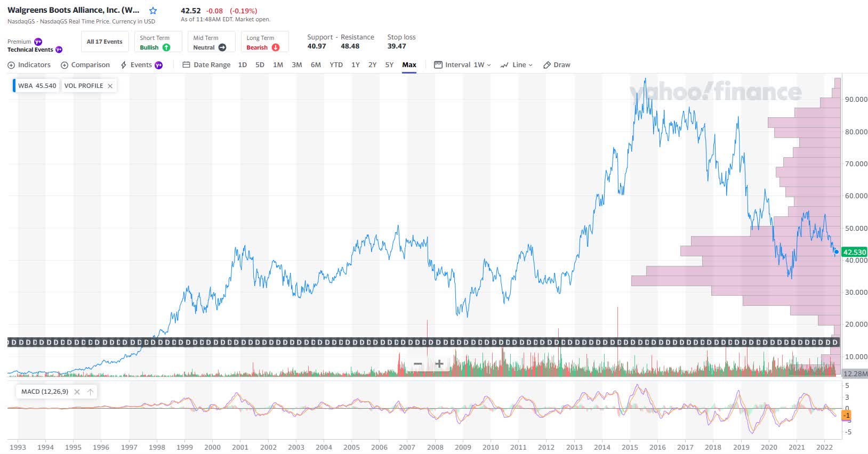
Task: Click the 2008 year label on axis
Action: [435, 448]
